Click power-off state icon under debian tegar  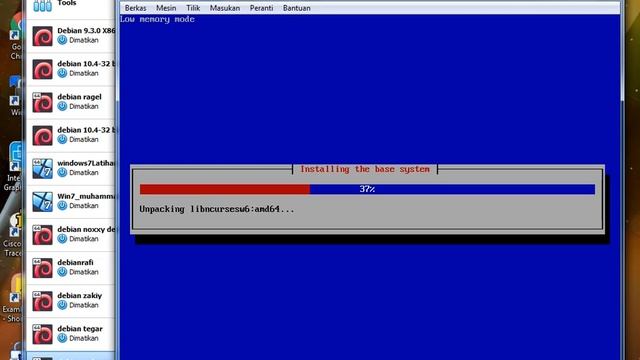point(62,338)
